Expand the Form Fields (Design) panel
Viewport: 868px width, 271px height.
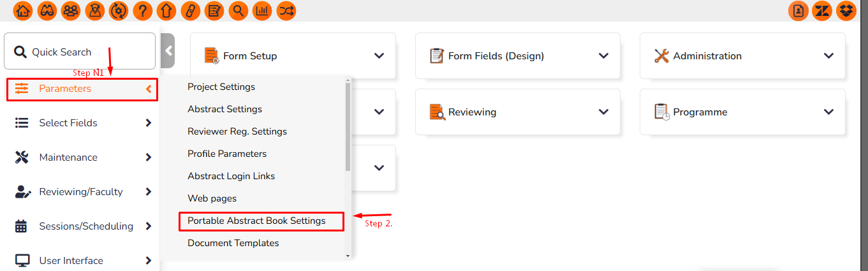point(603,56)
